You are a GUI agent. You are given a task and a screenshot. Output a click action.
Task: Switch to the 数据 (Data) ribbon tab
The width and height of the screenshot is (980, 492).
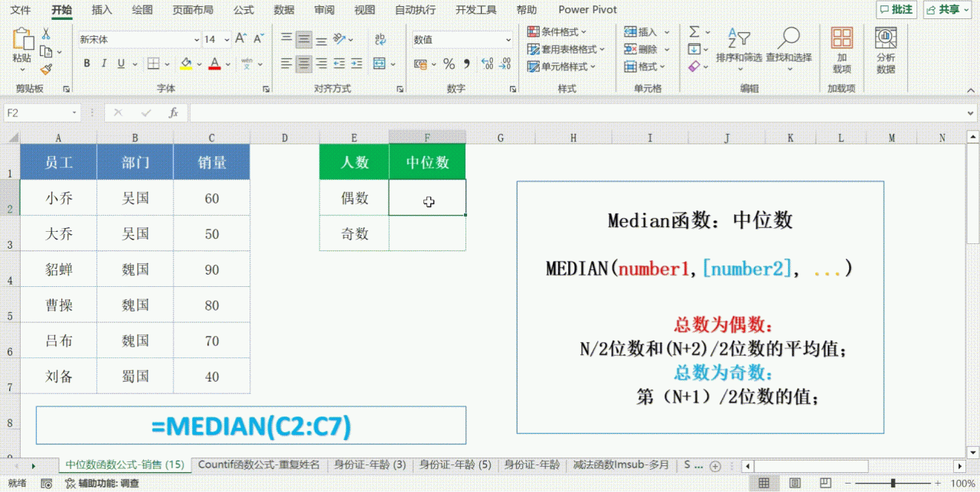284,10
